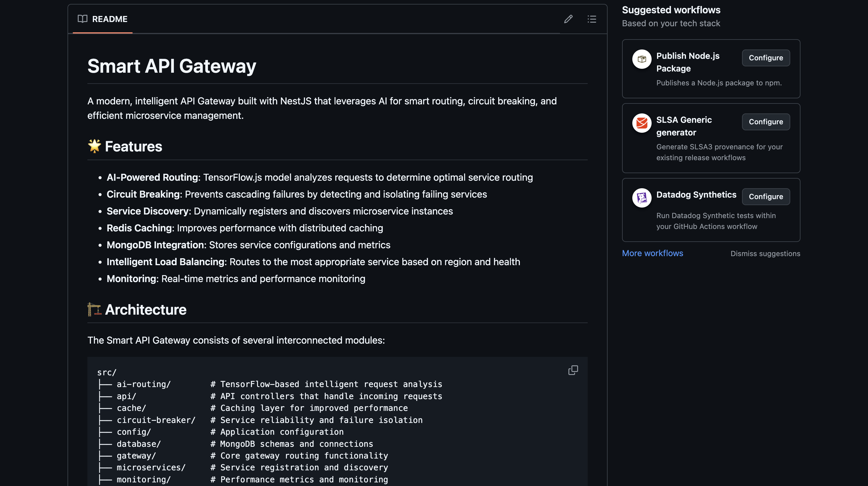Screen dimensions: 868x486
Task: Click the database/ entry in code block
Action: (x=139, y=444)
